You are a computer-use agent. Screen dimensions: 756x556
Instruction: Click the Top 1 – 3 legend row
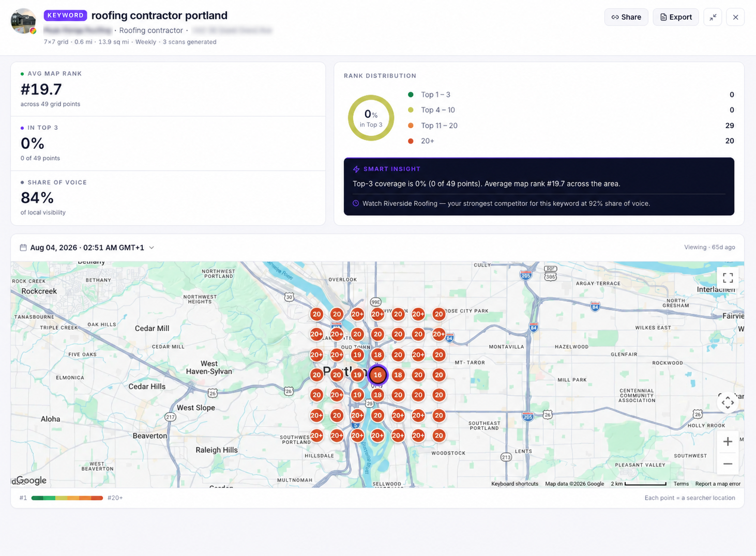(x=571, y=95)
